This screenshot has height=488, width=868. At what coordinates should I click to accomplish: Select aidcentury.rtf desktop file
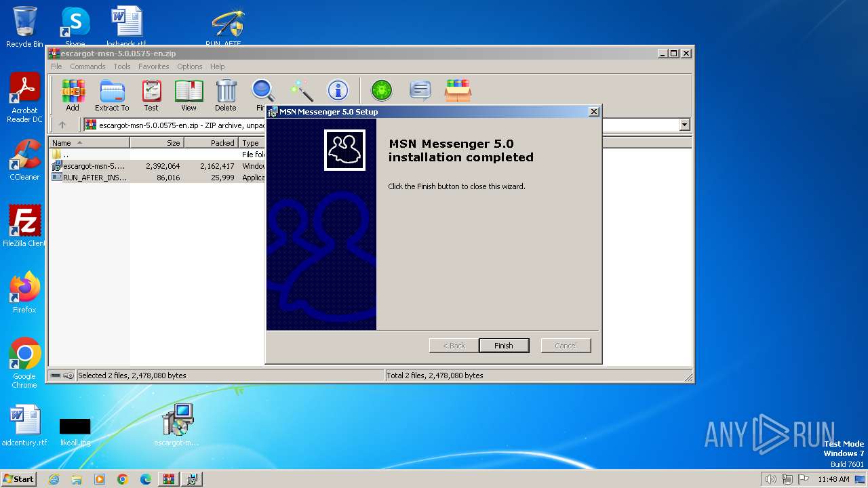pos(24,426)
